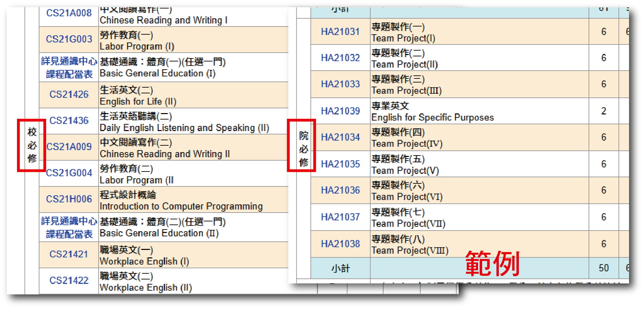This screenshot has width=644, height=309.
Task: Select 'Team Project(II)' course name
Action: pos(405,65)
